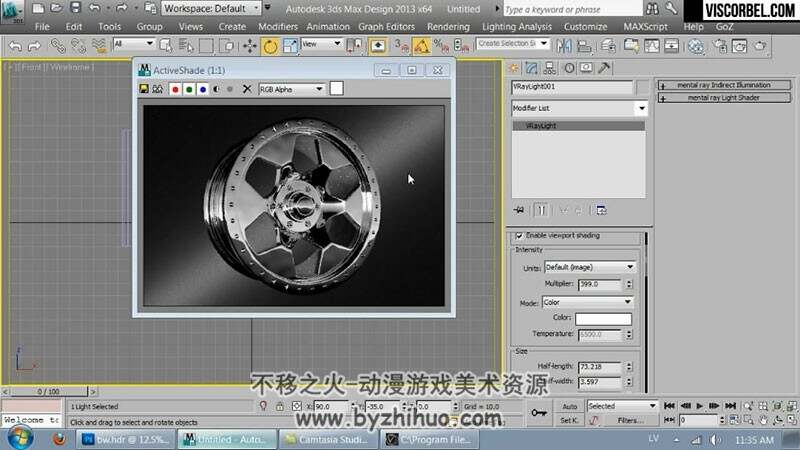800x450 pixels.
Task: Toggle Enable viewport shading checkbox
Action: coord(519,236)
